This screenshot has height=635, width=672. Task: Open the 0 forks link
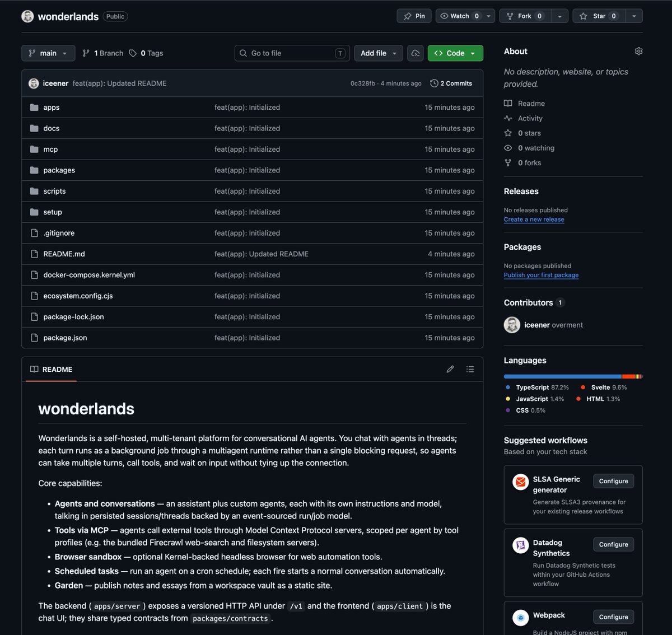click(523, 163)
